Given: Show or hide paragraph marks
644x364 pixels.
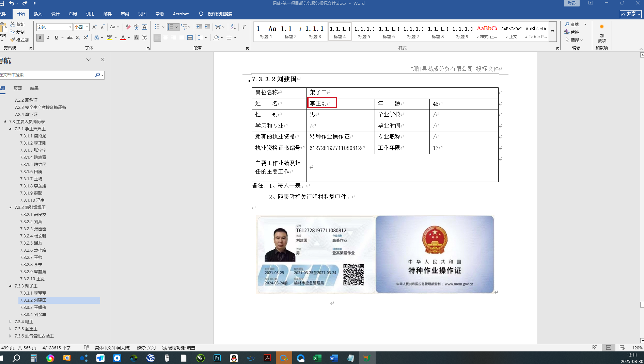Looking at the screenshot, I should [x=244, y=27].
